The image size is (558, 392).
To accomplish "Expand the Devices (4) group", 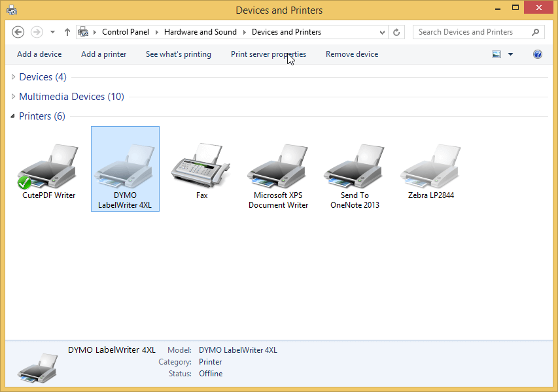I will [13, 76].
